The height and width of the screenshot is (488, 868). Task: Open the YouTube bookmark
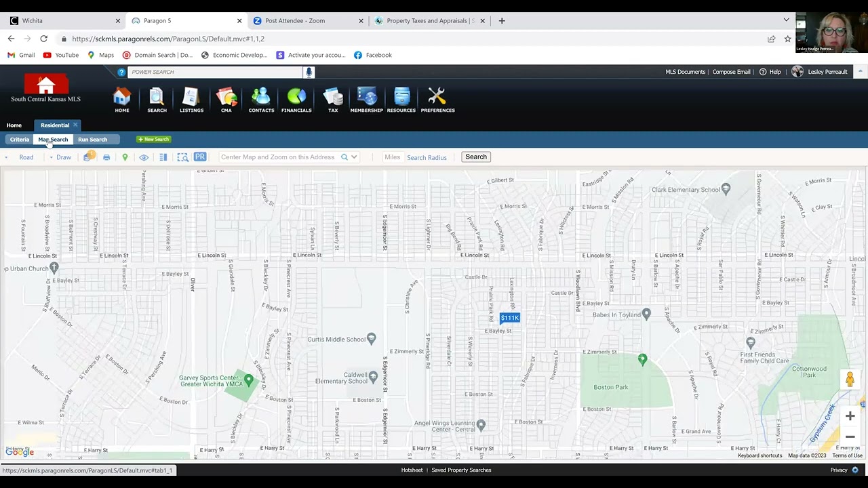point(61,55)
